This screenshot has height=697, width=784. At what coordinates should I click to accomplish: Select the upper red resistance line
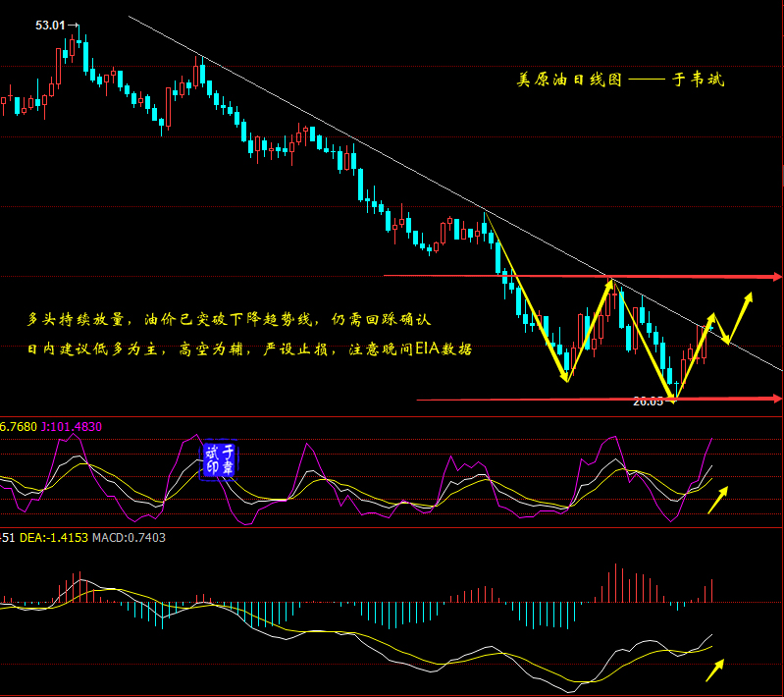pos(491,277)
